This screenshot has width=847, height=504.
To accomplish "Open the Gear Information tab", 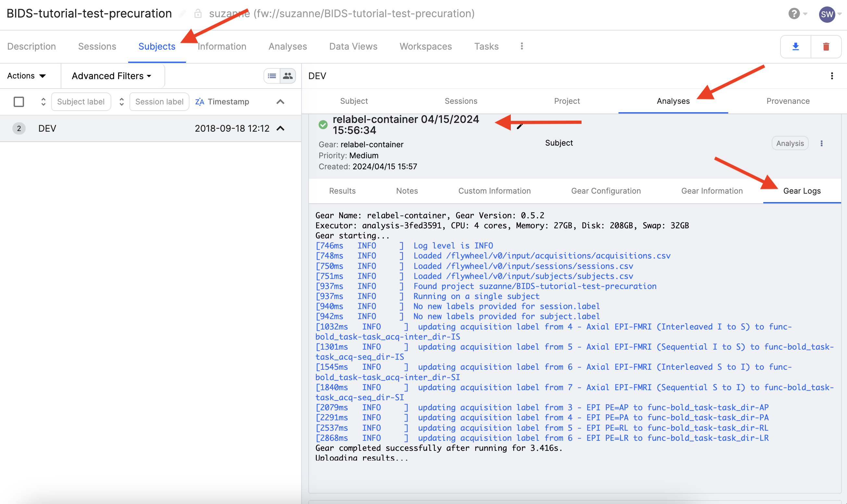I will click(712, 191).
